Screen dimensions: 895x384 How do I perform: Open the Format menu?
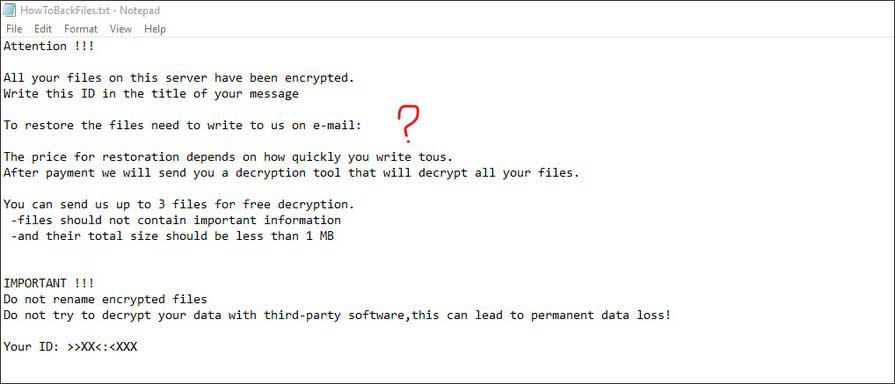pos(80,29)
